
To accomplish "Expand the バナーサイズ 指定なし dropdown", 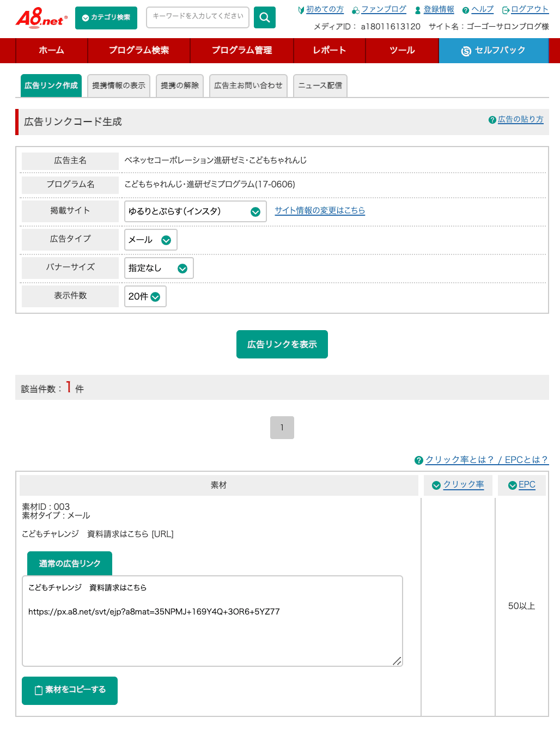I will (x=159, y=268).
